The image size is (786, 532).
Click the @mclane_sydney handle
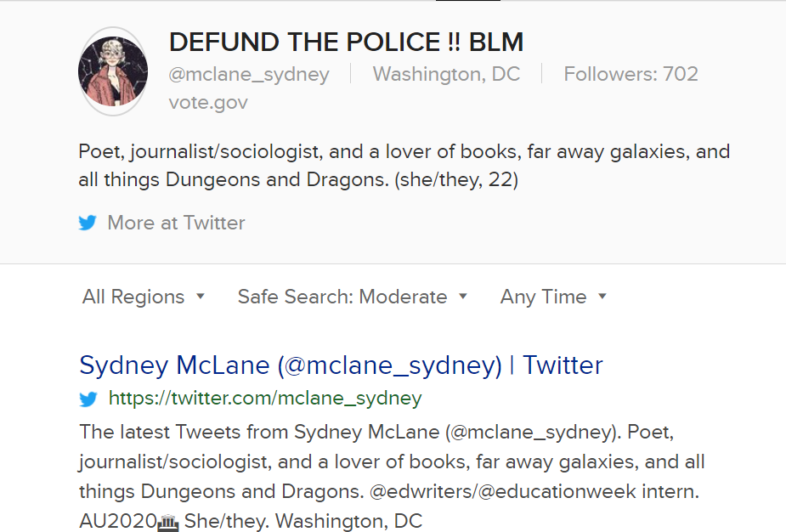(x=249, y=74)
